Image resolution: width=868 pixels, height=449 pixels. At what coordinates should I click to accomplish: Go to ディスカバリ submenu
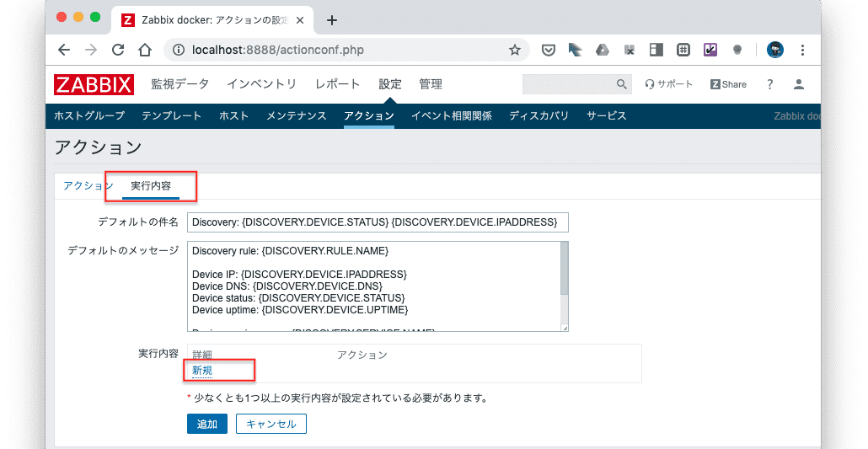539,115
